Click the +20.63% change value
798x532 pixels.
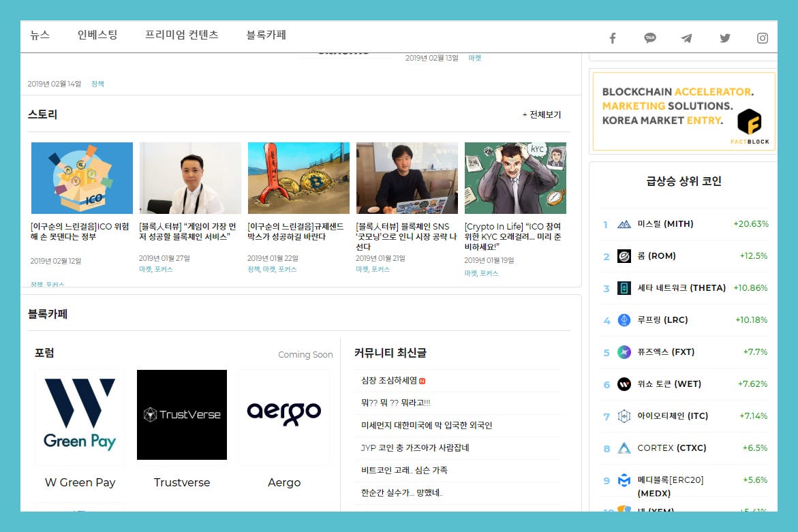[751, 224]
